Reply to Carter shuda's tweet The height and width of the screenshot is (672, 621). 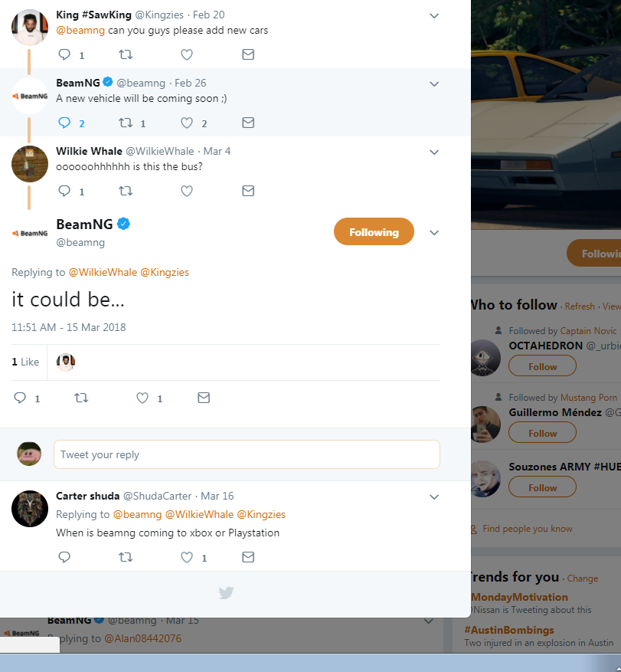65,558
